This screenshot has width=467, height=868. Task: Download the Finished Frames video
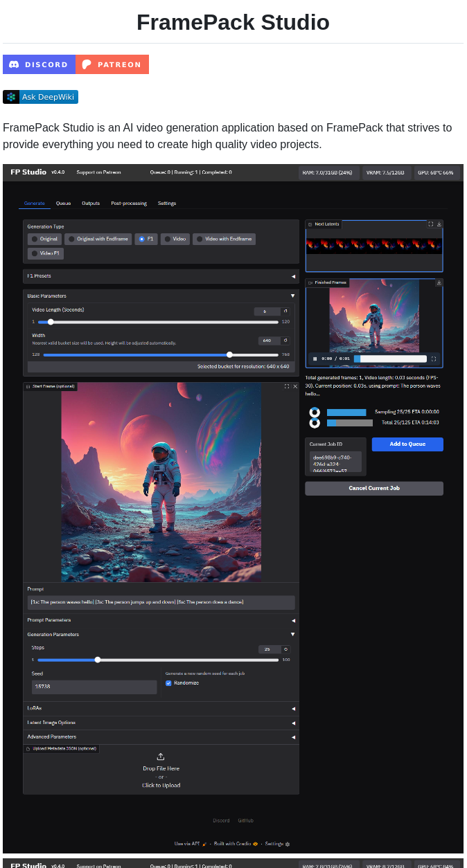(x=439, y=282)
